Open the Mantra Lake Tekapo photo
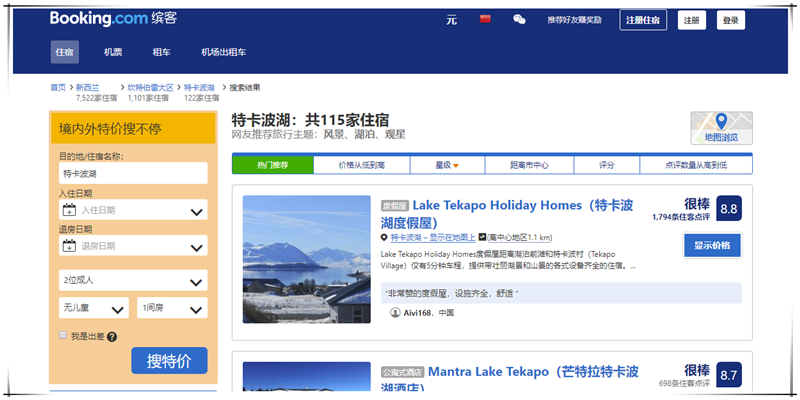 307,377
